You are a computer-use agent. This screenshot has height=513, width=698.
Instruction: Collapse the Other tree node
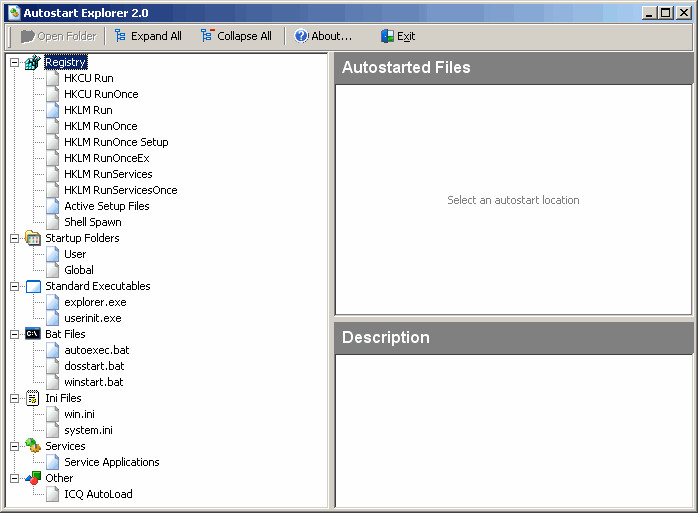click(x=15, y=478)
